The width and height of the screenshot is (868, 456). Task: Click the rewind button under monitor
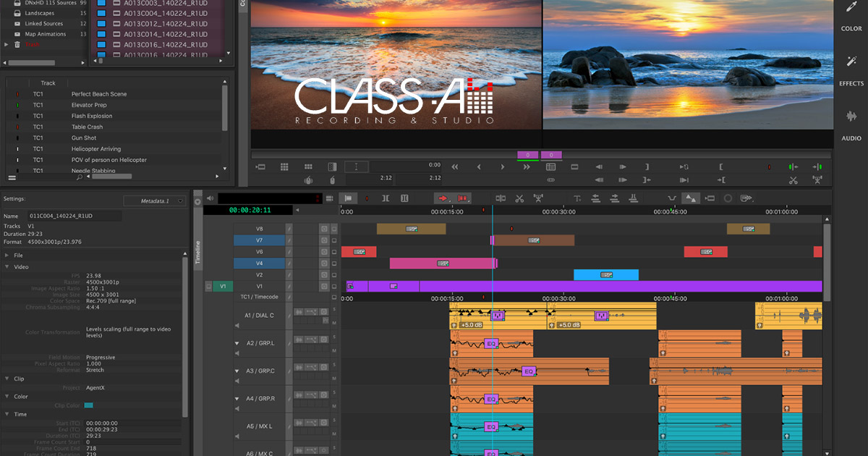pyautogui.click(x=455, y=166)
